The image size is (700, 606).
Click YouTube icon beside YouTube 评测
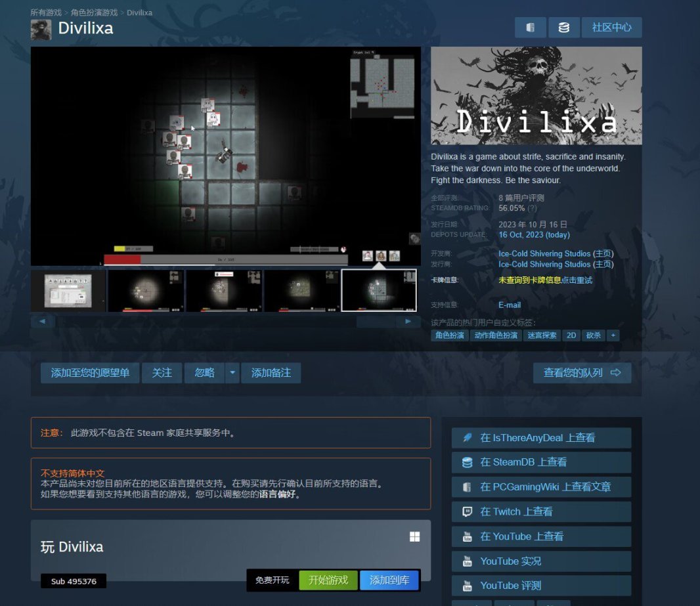[467, 586]
